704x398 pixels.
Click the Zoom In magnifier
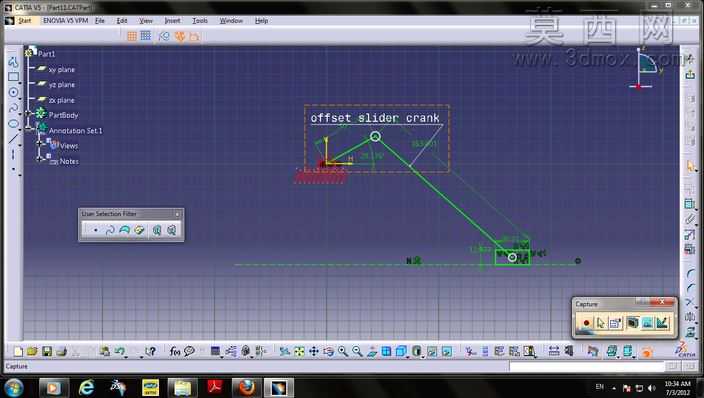pyautogui.click(x=343, y=351)
